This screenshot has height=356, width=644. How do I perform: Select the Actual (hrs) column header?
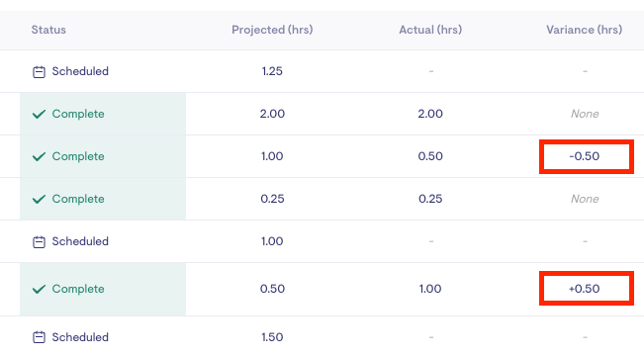point(430,30)
